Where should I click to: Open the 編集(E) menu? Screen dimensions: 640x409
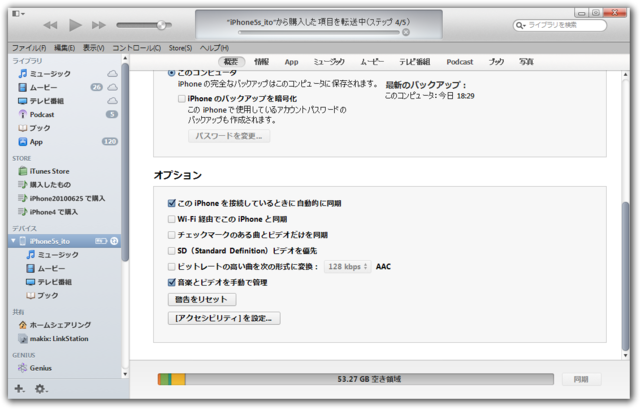[64, 48]
